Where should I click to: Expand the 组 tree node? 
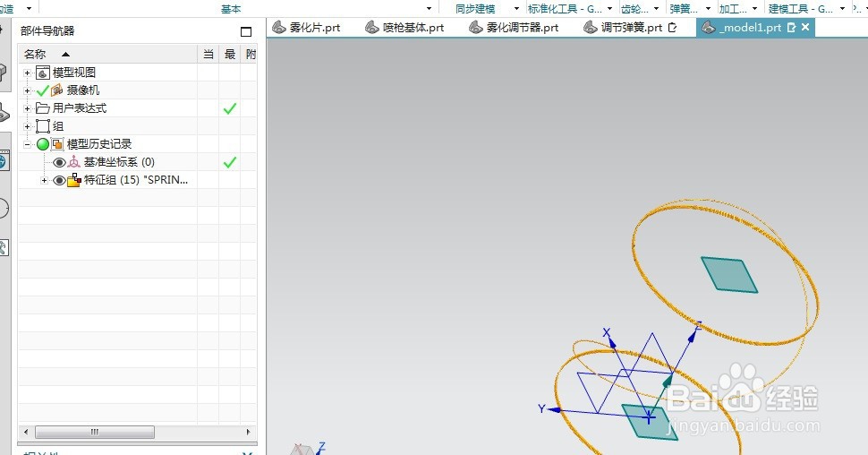(x=27, y=126)
